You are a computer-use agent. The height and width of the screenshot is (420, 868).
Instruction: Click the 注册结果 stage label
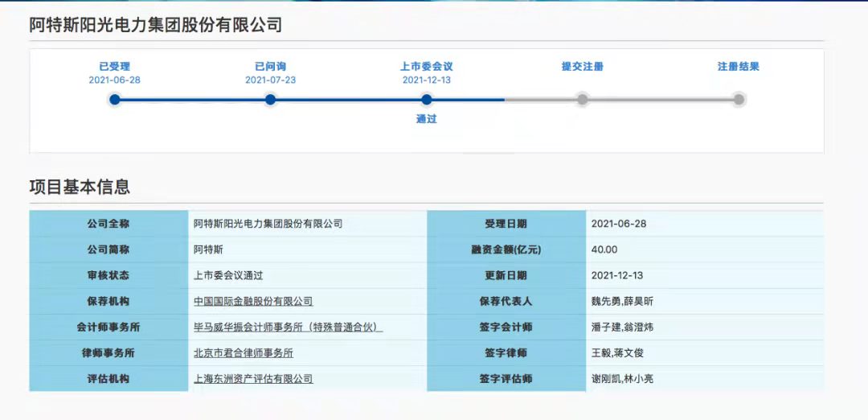pos(739,67)
